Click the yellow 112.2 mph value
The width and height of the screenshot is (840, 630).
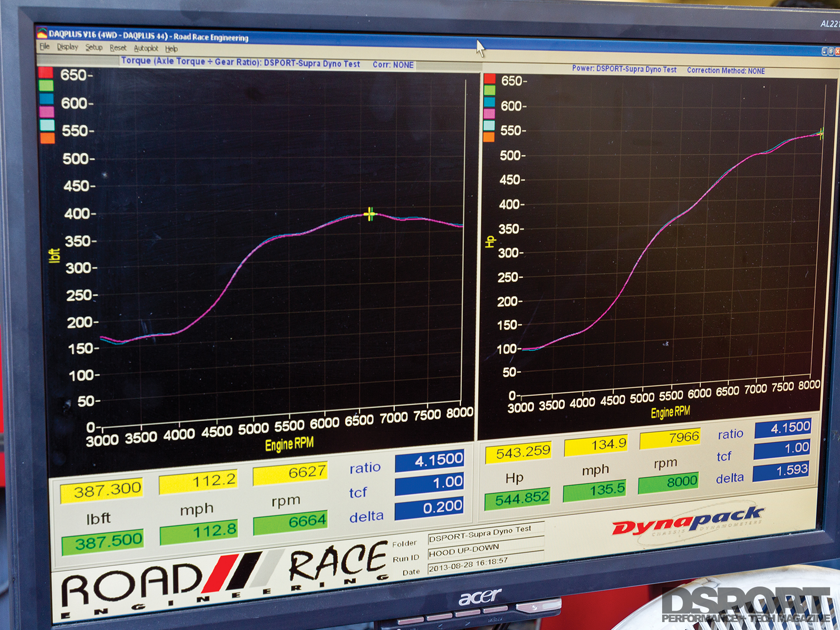point(198,481)
